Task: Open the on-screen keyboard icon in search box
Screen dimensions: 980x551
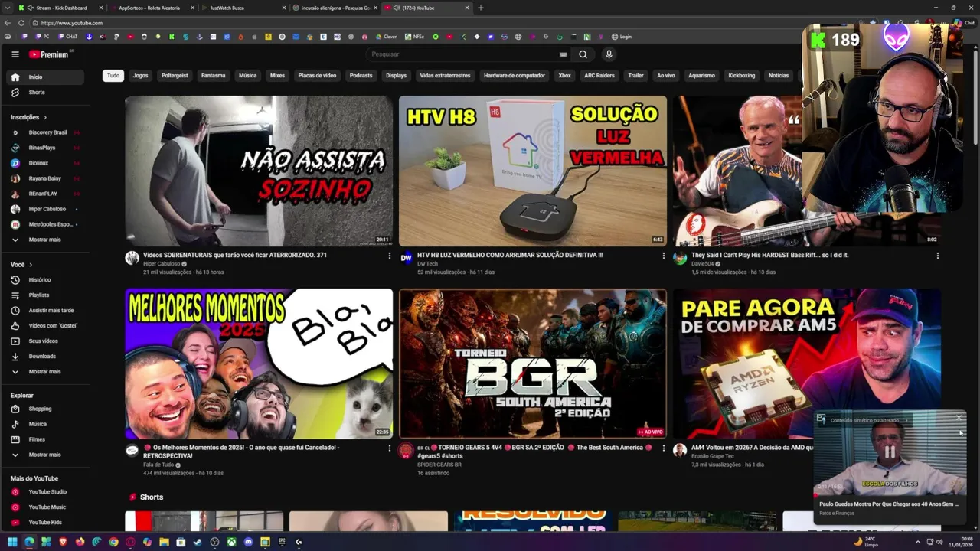Action: tap(563, 54)
